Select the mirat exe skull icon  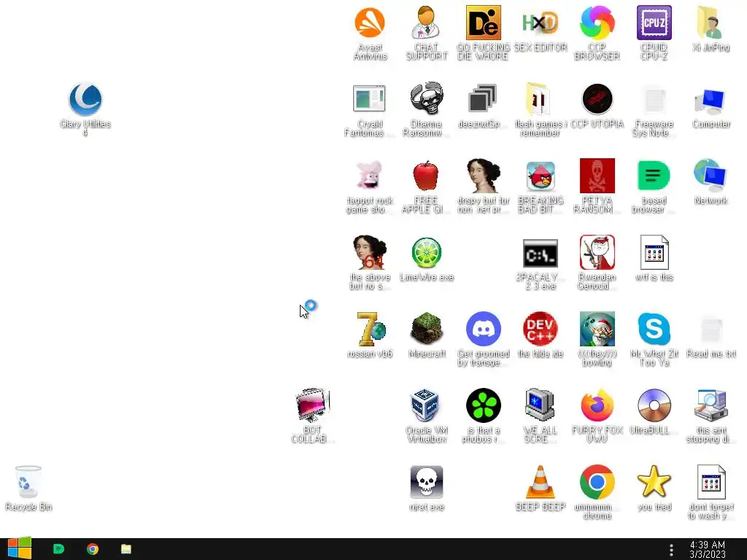(x=426, y=482)
